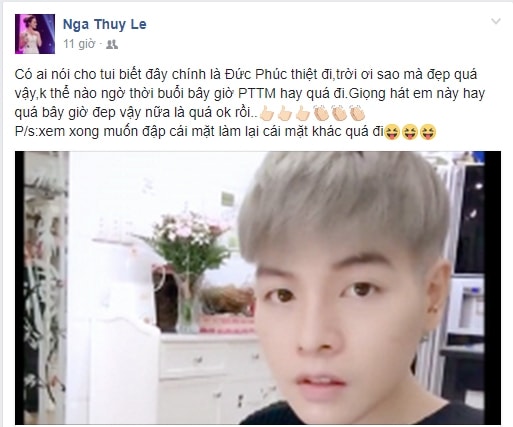Click the third pointing finger emoji

pyautogui.click(x=303, y=114)
